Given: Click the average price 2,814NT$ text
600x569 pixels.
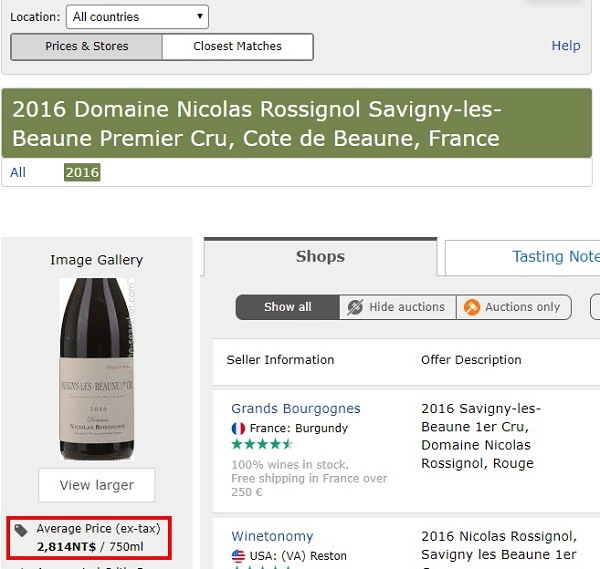Looking at the screenshot, I should pos(90,546).
